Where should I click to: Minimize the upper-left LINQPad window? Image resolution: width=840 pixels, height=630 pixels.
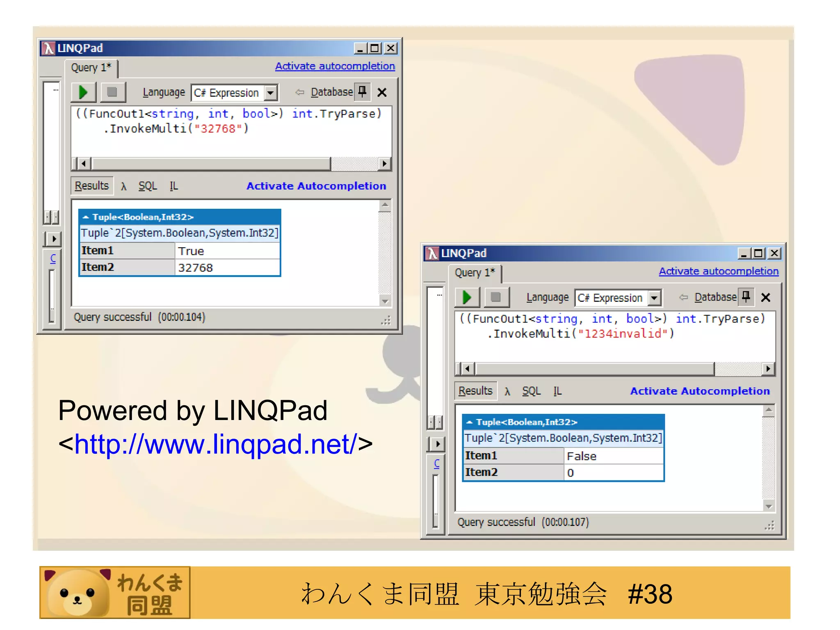[x=360, y=48]
